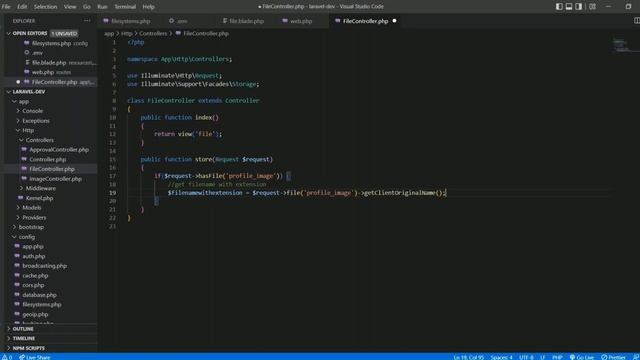Viewport: 640px width, 360px height.
Task: Expand the NPM Scripts section
Action: pyautogui.click(x=29, y=348)
